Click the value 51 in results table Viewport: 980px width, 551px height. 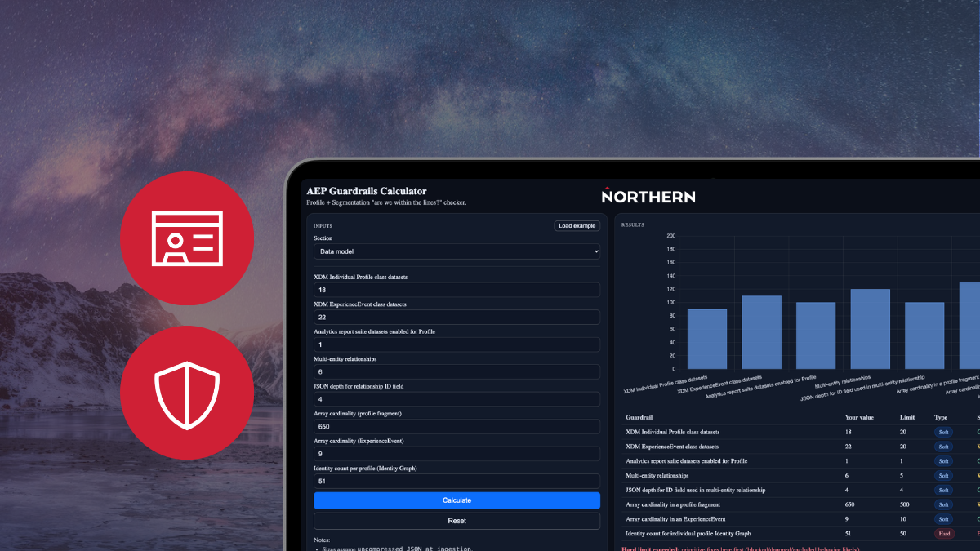pos(849,533)
